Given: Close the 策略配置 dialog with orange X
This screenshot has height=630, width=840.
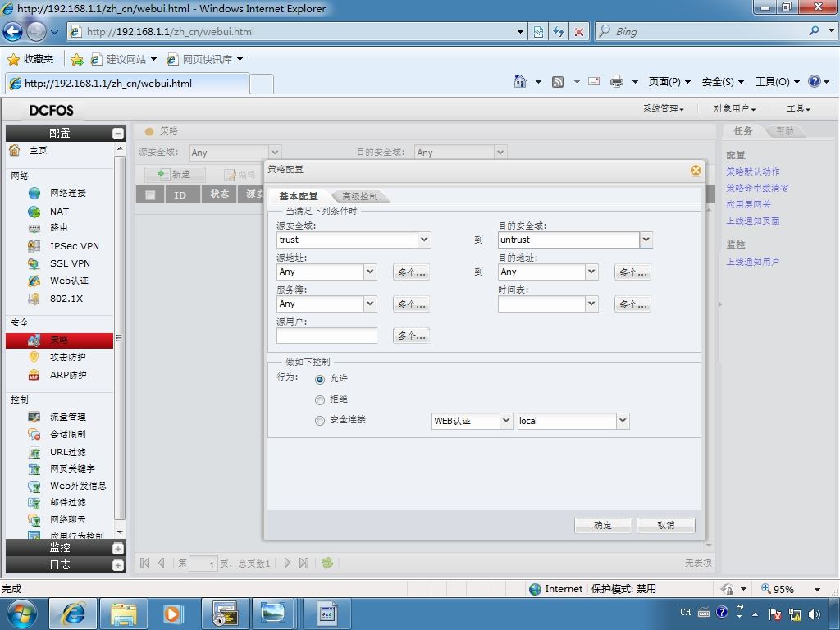Looking at the screenshot, I should 696,171.
